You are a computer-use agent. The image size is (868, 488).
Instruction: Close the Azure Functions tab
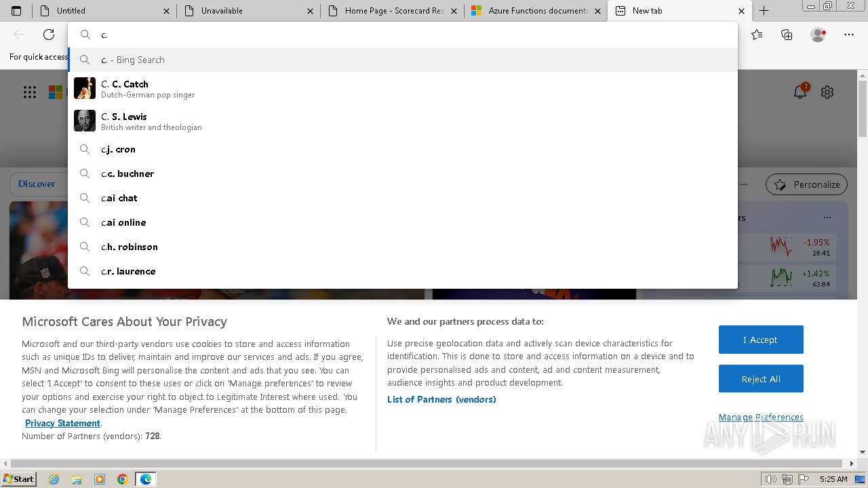tap(597, 11)
